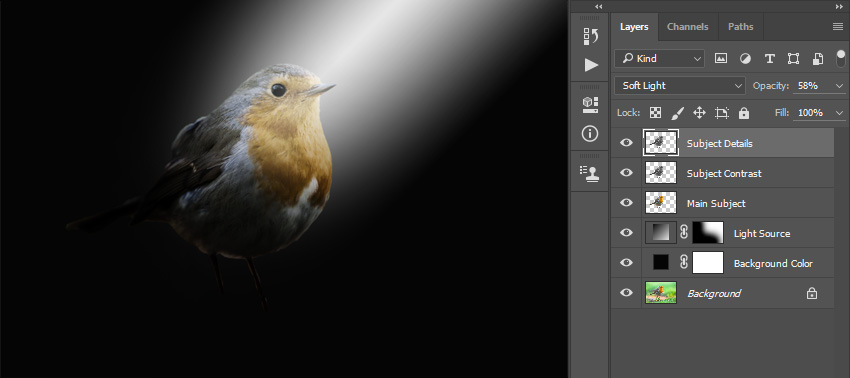This screenshot has width=850, height=378.
Task: Lock artboard nesting icon
Action: click(722, 113)
